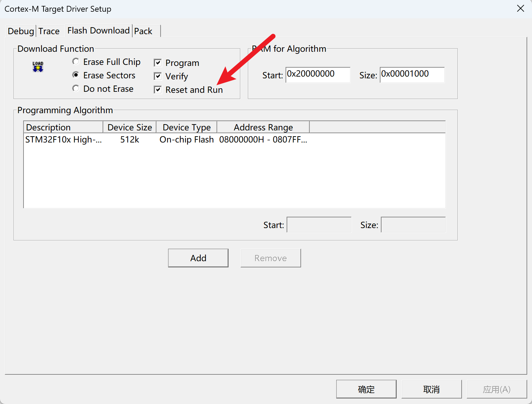The width and height of the screenshot is (532, 404).
Task: Click the RAM for Algorithm Start field
Action: [318, 75]
